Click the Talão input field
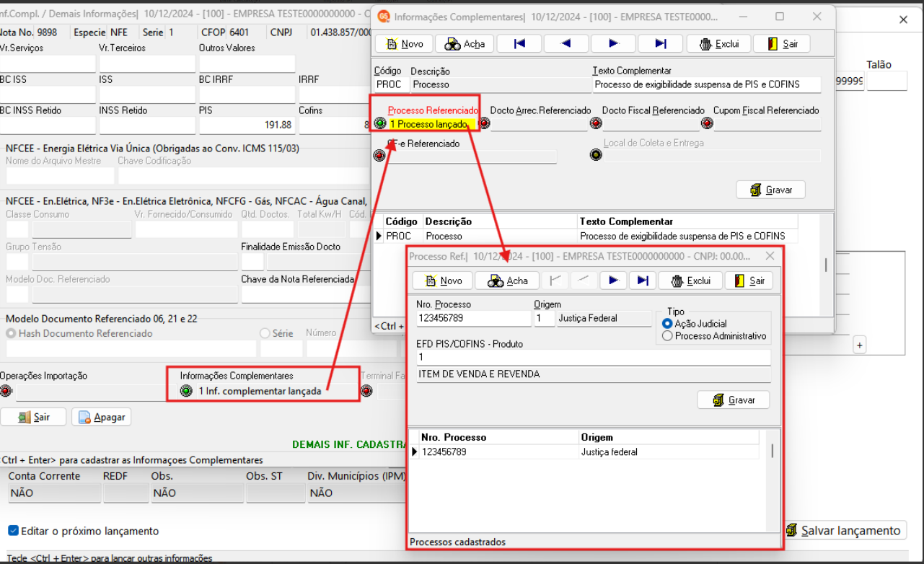 tap(886, 81)
